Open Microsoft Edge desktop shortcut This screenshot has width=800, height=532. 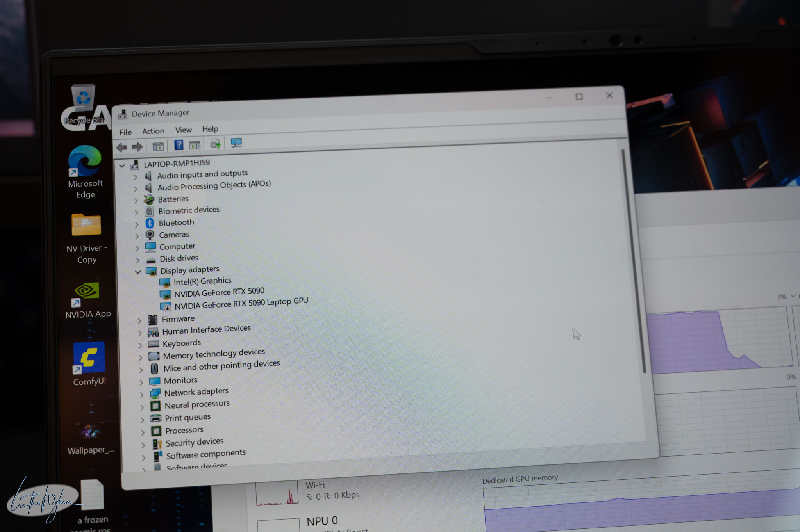coord(85,172)
